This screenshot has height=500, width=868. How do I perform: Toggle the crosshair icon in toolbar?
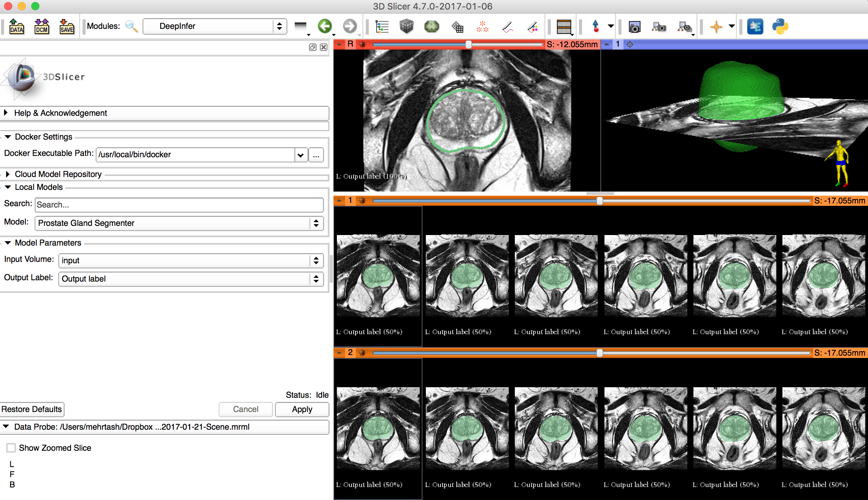coord(716,26)
